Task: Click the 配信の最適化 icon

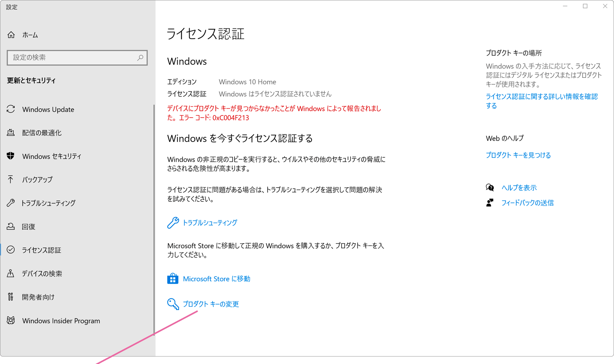Action: pyautogui.click(x=11, y=133)
